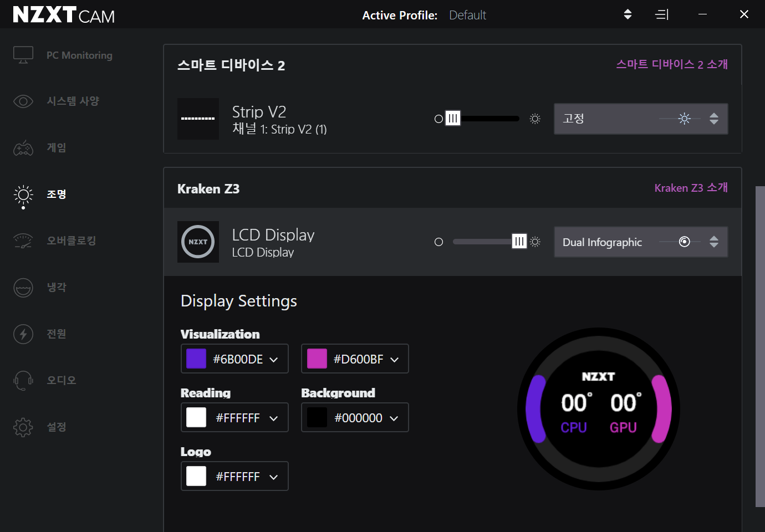Click the eye icon for 시스템 사양

[23, 101]
